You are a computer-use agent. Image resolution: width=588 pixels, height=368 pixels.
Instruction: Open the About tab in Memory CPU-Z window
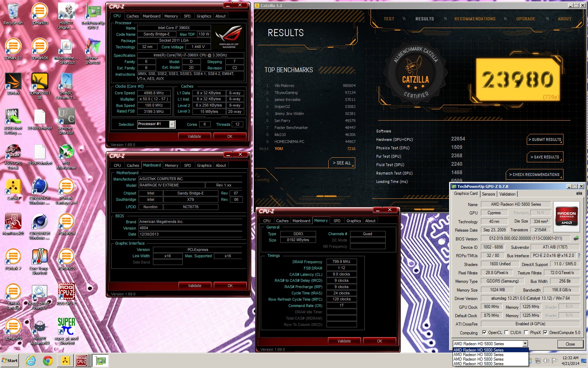coord(370,221)
